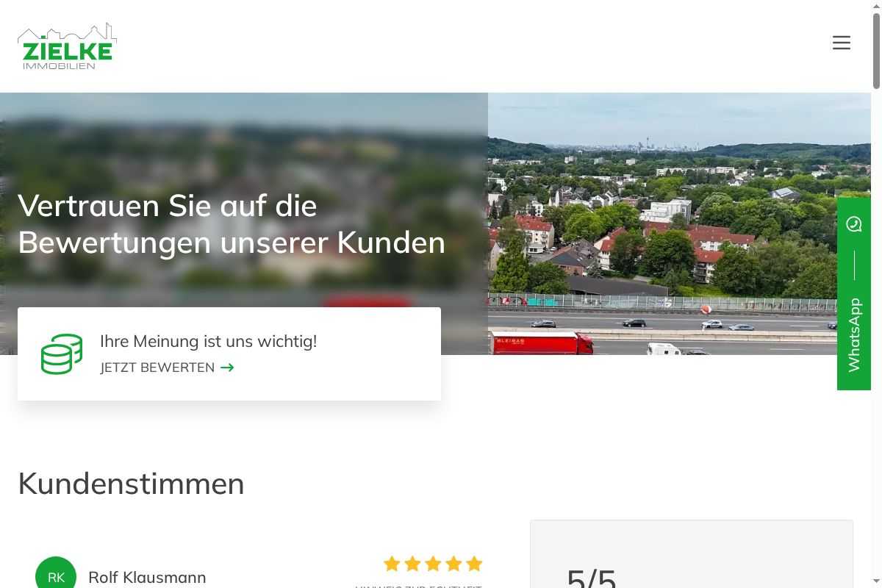Click the Kundenstimmen section heading

131,484
